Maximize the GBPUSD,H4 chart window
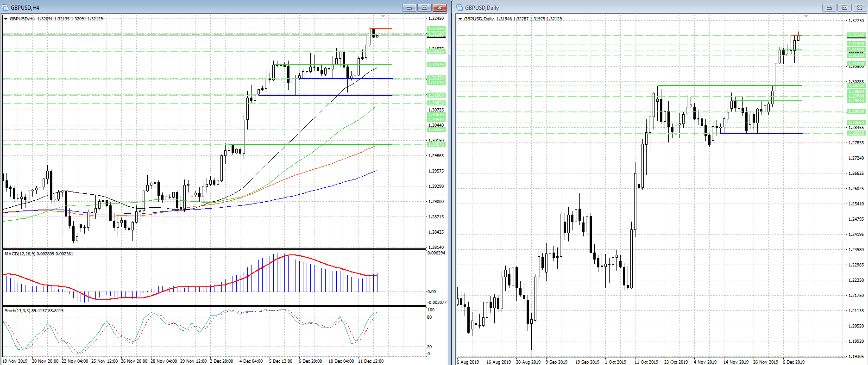Image resolution: width=868 pixels, height=365 pixels. click(424, 7)
